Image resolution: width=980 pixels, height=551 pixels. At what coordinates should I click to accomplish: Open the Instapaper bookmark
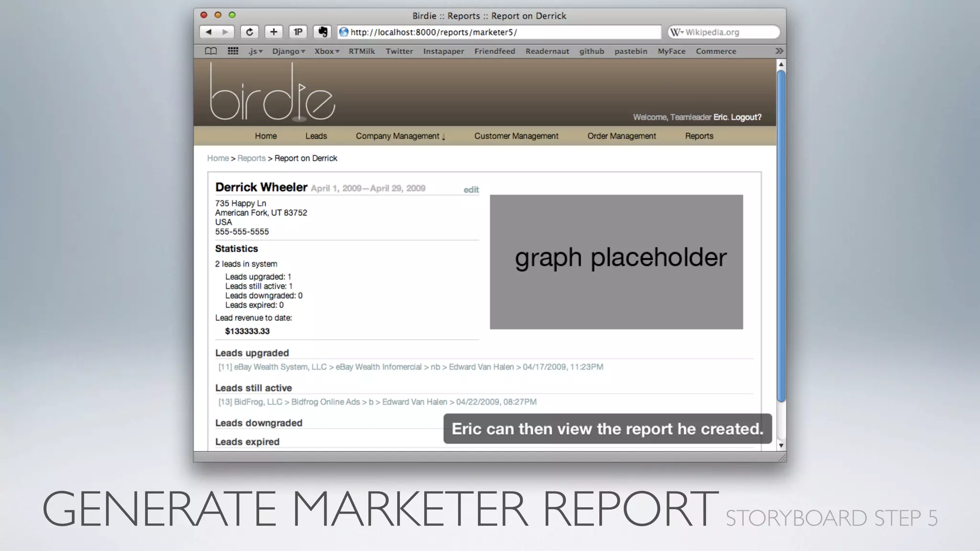click(444, 51)
